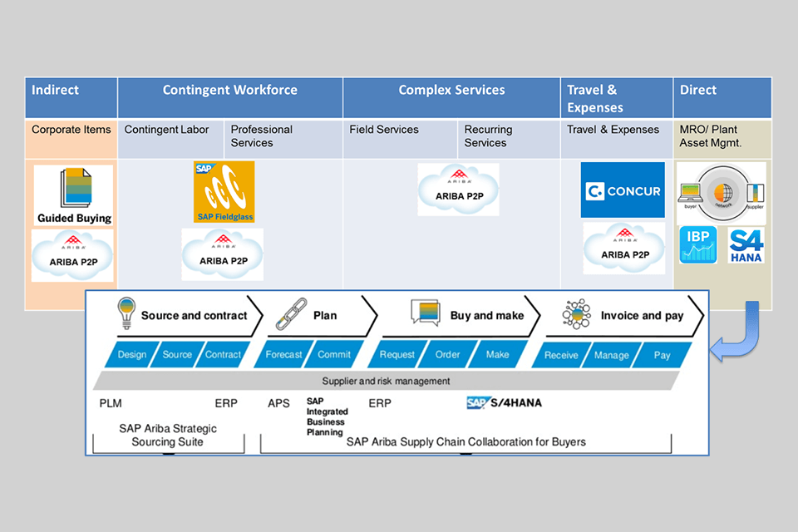Viewport: 798px width, 532px height.
Task: Choose the Receive step
Action: 561,355
